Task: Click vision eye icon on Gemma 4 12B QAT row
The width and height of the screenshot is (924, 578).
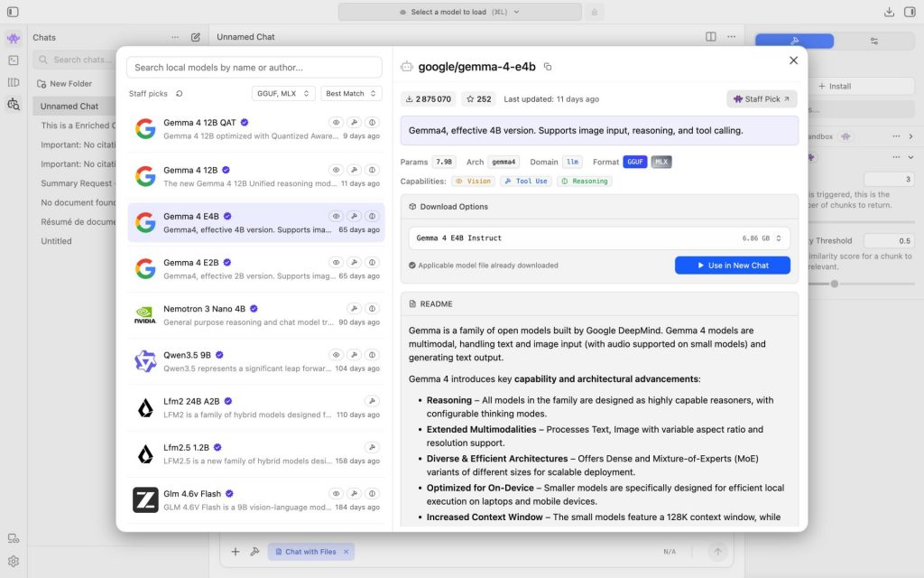Action: [x=336, y=123]
